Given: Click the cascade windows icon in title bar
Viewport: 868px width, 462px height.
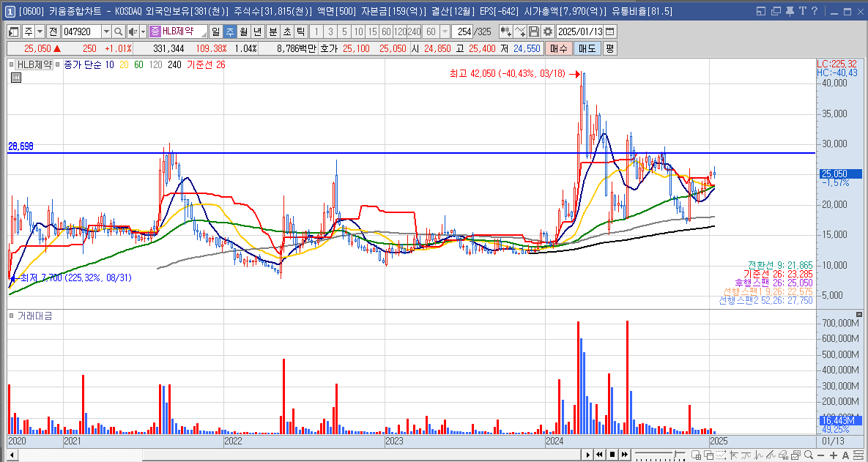Looking at the screenshot, I should coord(776,10).
